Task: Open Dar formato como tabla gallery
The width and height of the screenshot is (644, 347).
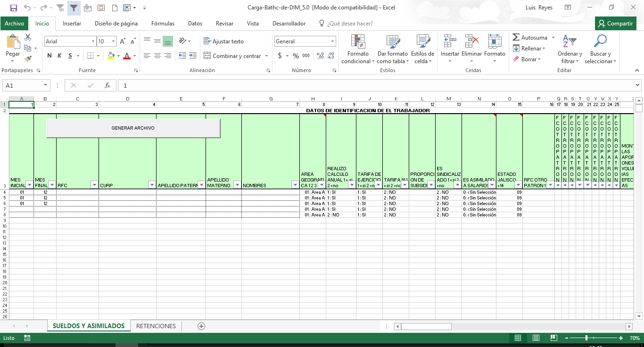Action: (x=393, y=49)
